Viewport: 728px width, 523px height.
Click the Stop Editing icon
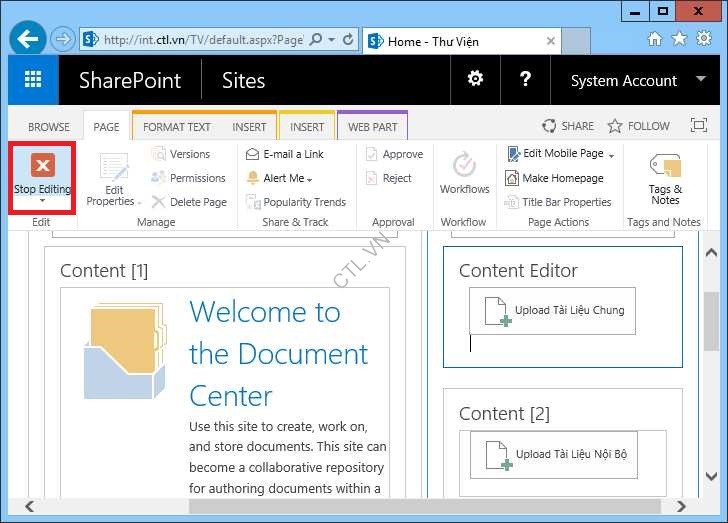(42, 166)
